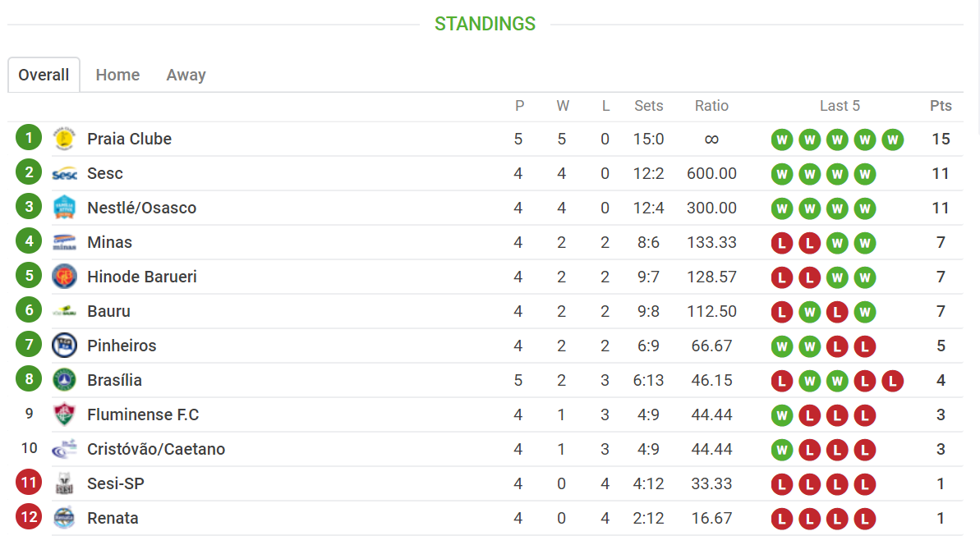
Task: Click the Hinode Barueri team crest
Action: (64, 277)
